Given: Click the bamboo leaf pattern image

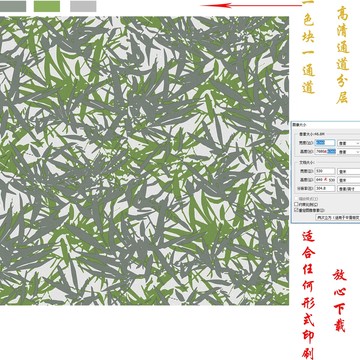Looking at the screenshot, I should click(144, 161).
